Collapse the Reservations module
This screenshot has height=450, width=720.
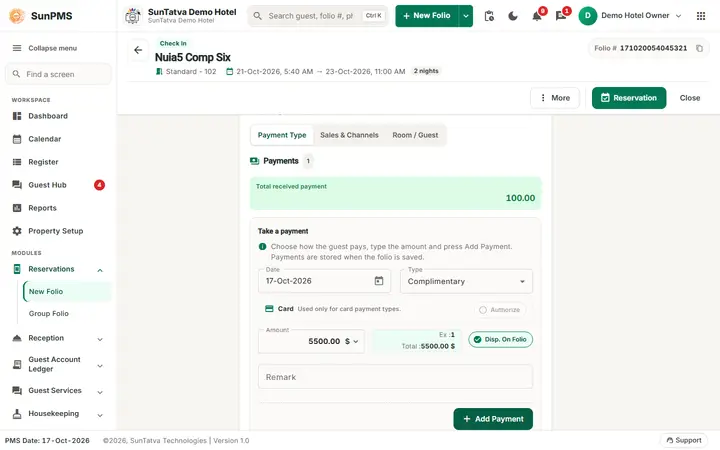click(100, 270)
